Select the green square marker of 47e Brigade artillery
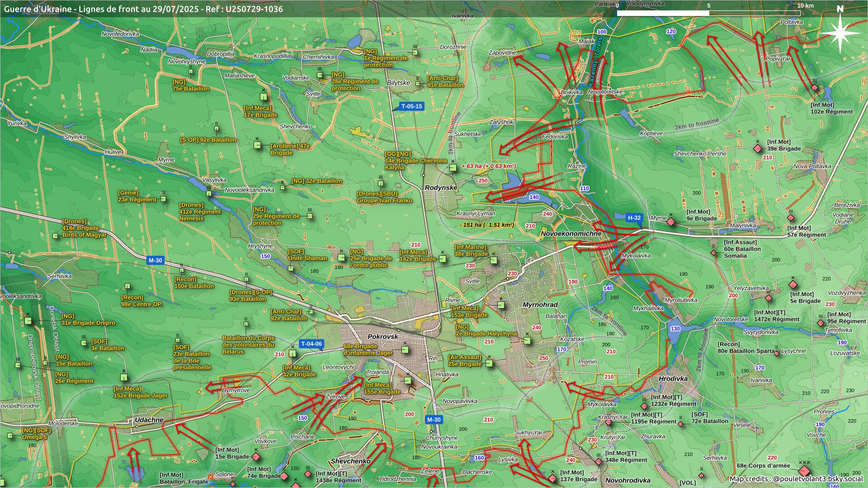This screenshot has width=868, height=488. pos(257,145)
